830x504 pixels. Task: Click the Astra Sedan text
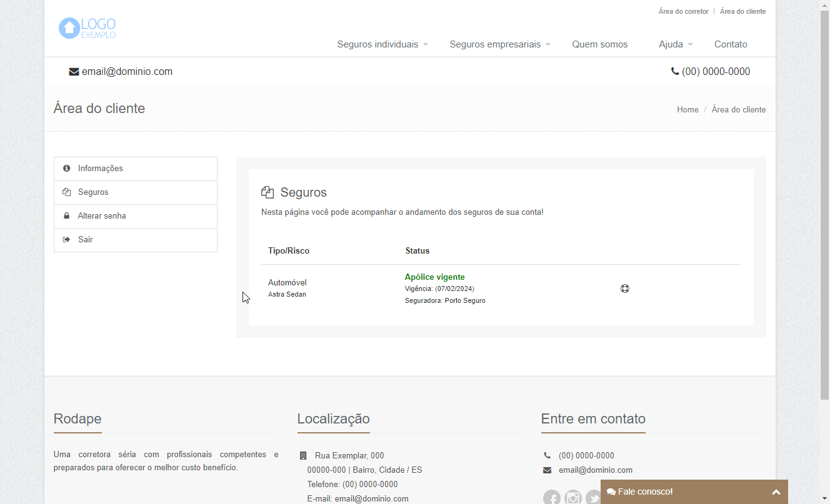pyautogui.click(x=287, y=294)
